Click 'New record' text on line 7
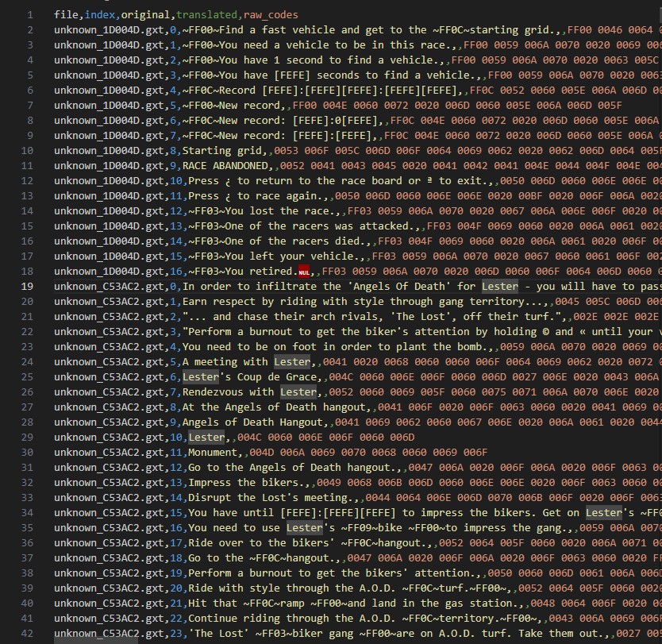 [x=249, y=105]
